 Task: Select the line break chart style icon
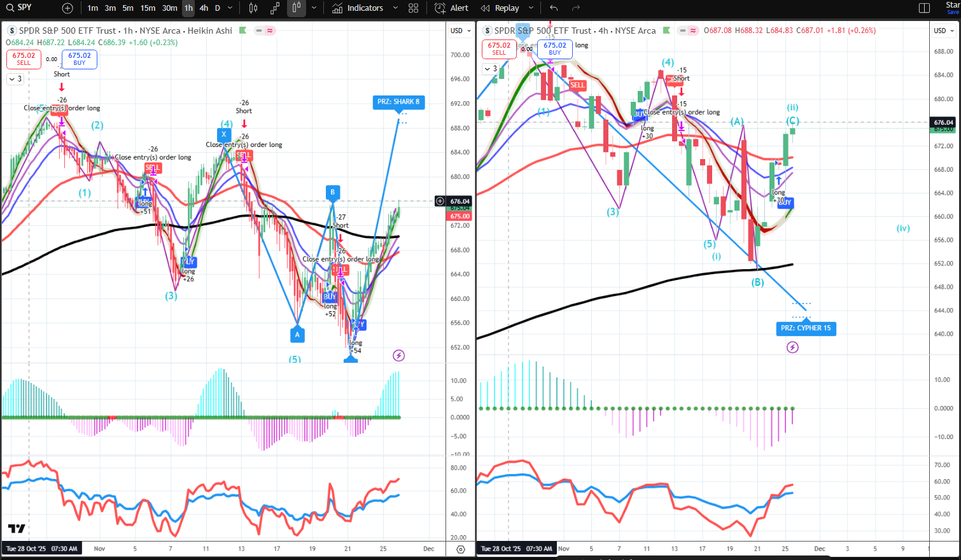coord(275,8)
